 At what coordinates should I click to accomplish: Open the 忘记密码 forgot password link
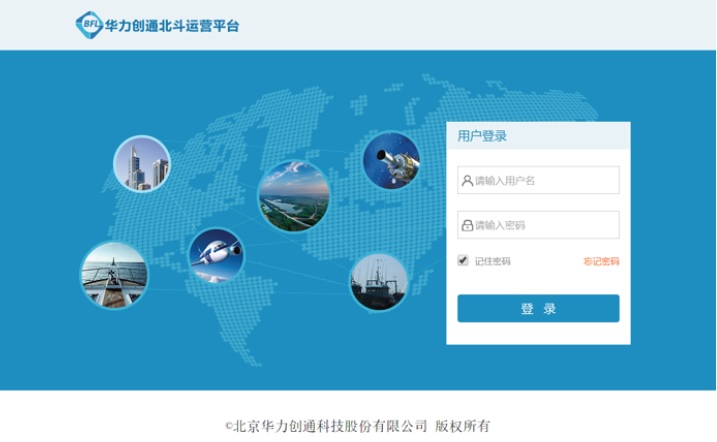(x=601, y=261)
